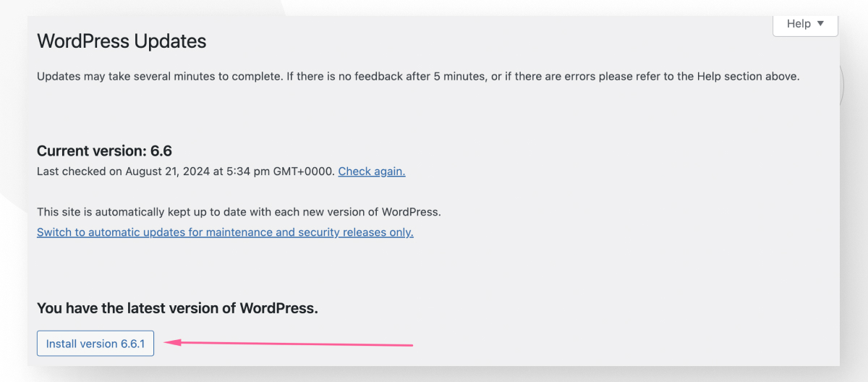
Task: Click 'You have the latest version' heading
Action: pos(177,308)
